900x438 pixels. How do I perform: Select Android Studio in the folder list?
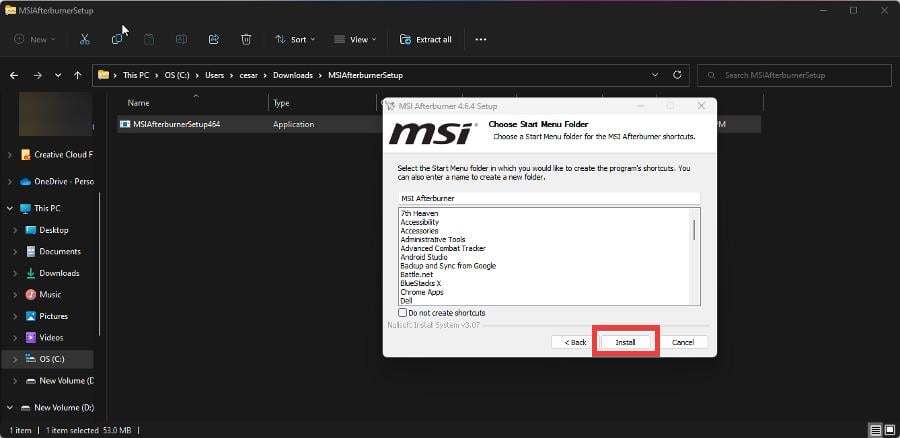424,257
